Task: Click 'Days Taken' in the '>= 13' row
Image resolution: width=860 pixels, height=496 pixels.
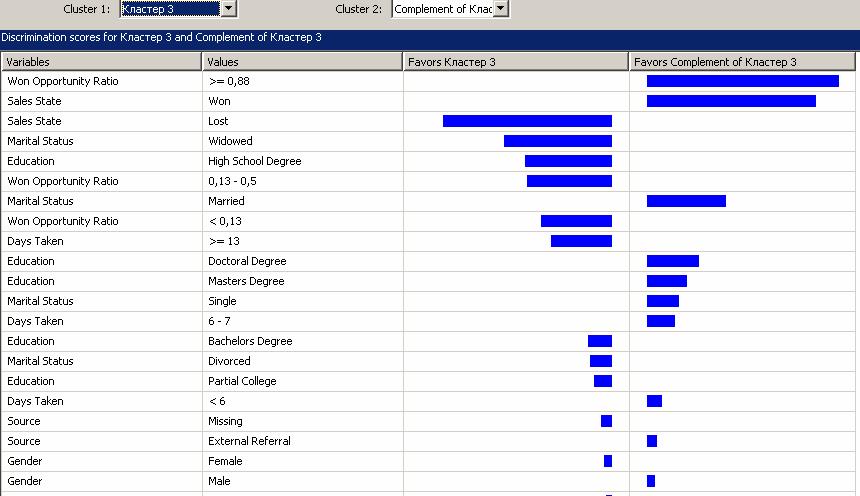Action: tap(35, 241)
